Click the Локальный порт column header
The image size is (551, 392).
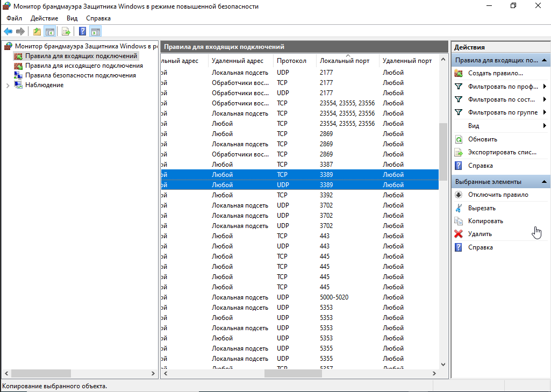pyautogui.click(x=345, y=61)
